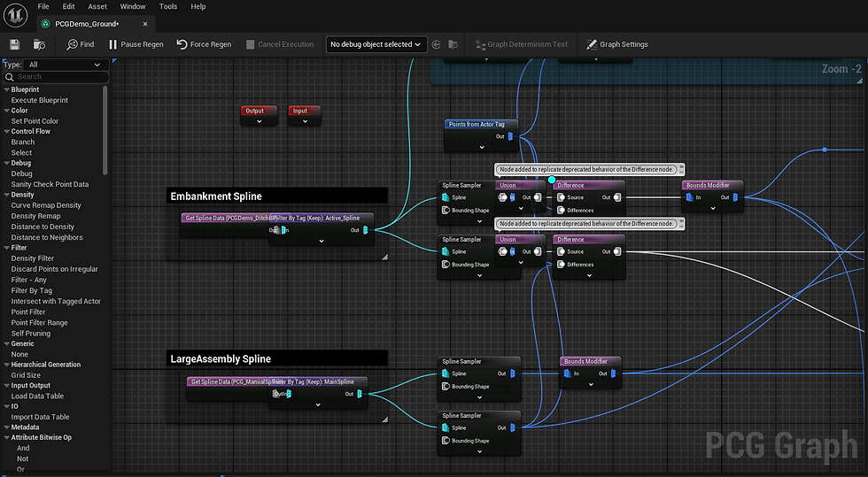Select Execute Blueprint in palette

(40, 100)
